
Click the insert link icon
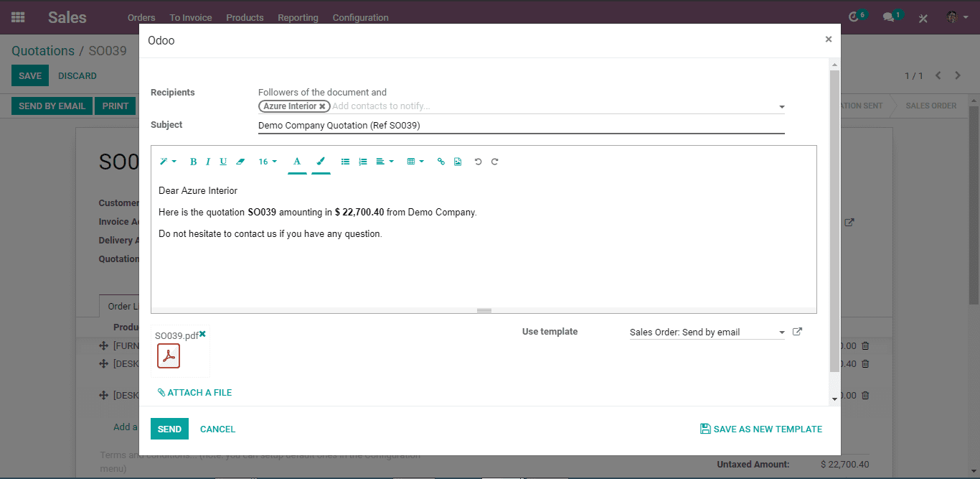pyautogui.click(x=441, y=162)
